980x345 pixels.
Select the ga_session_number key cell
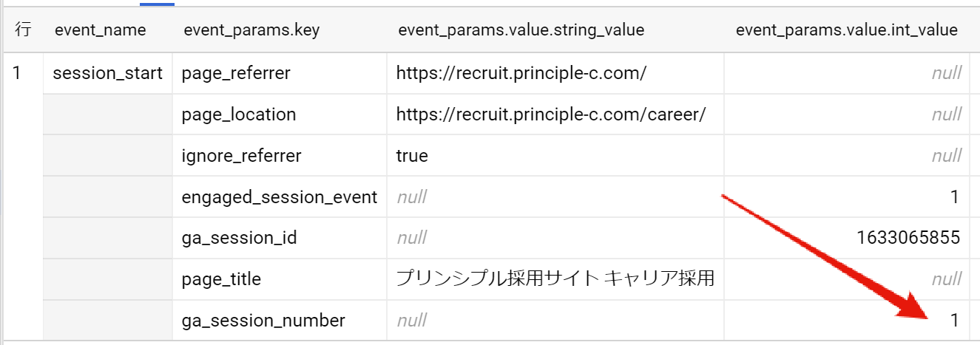(x=263, y=321)
